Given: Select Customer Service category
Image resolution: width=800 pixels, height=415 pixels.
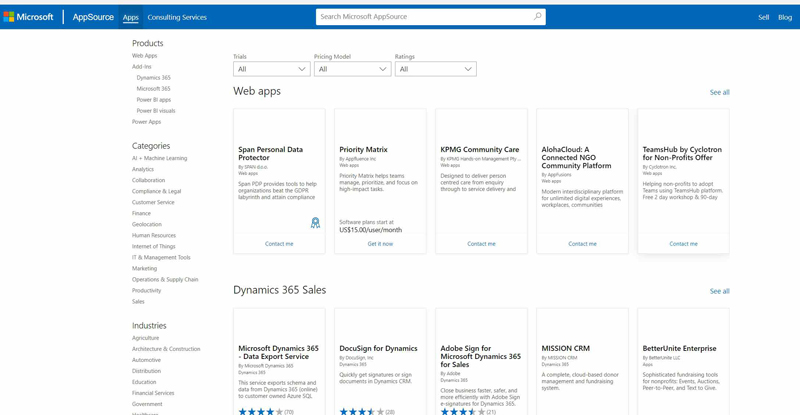Looking at the screenshot, I should [153, 203].
